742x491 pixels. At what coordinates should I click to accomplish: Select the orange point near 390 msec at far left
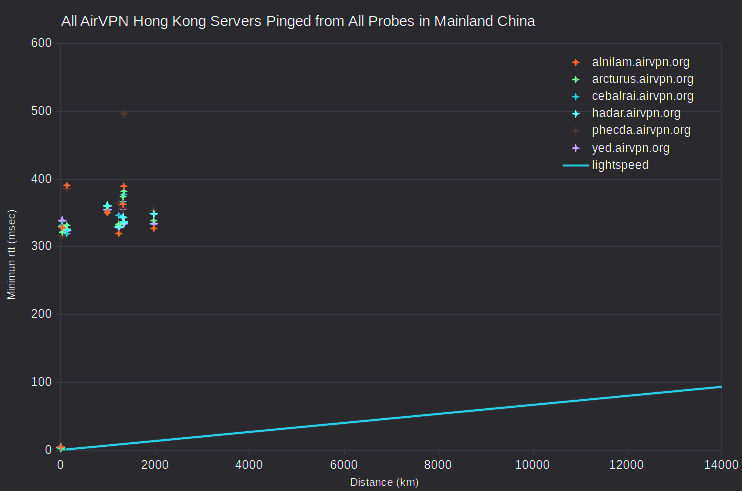(x=67, y=186)
